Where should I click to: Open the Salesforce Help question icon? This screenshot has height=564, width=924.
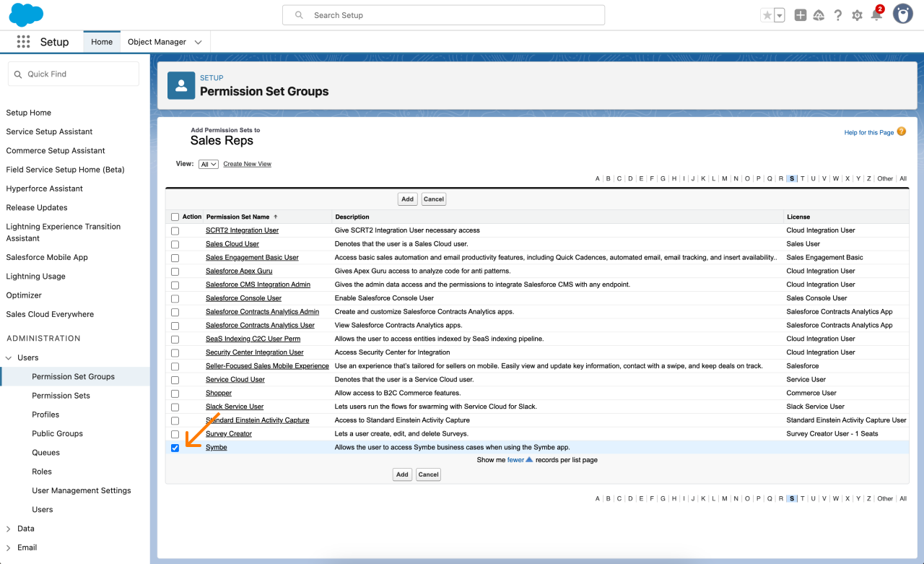(x=837, y=15)
